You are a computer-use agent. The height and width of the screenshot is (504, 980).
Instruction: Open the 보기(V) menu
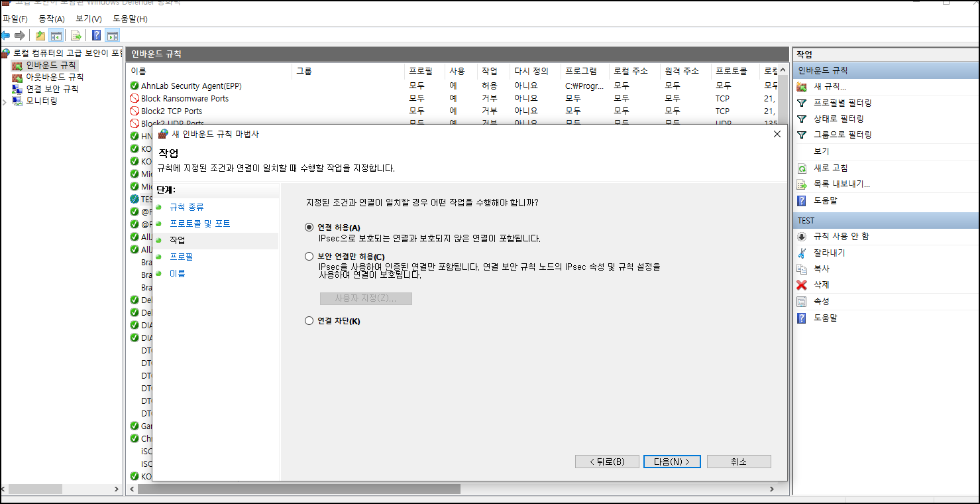[x=89, y=19]
